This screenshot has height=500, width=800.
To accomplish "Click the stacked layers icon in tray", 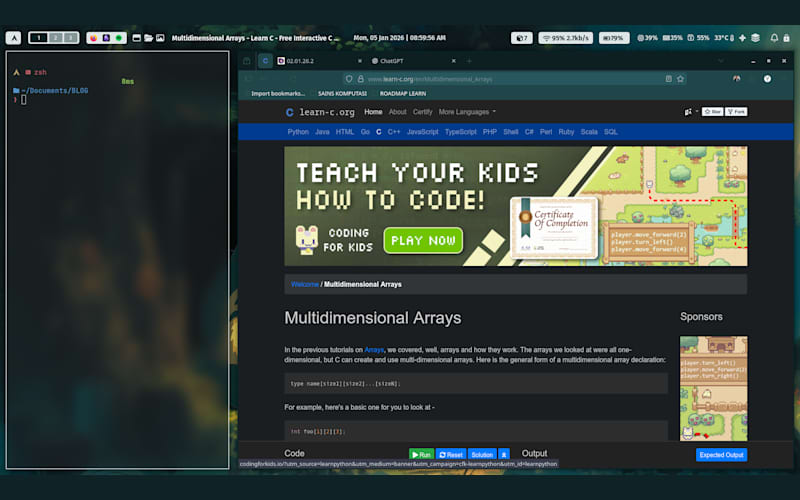I will [x=756, y=38].
